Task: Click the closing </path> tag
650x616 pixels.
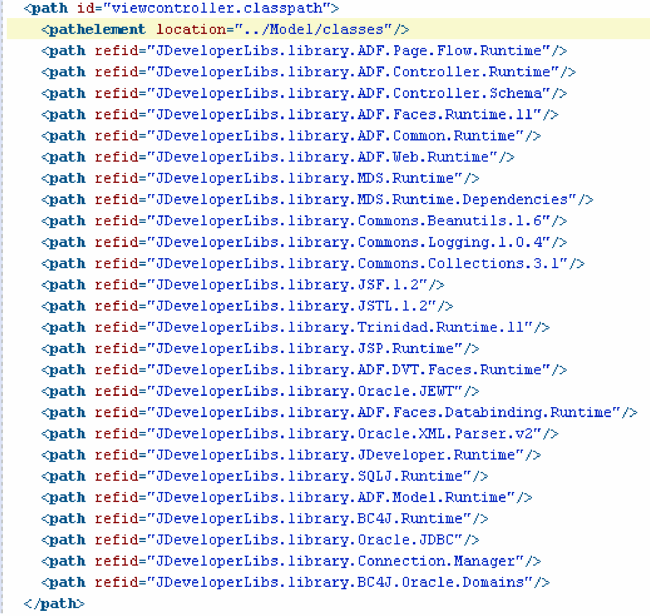Action: pos(54,604)
